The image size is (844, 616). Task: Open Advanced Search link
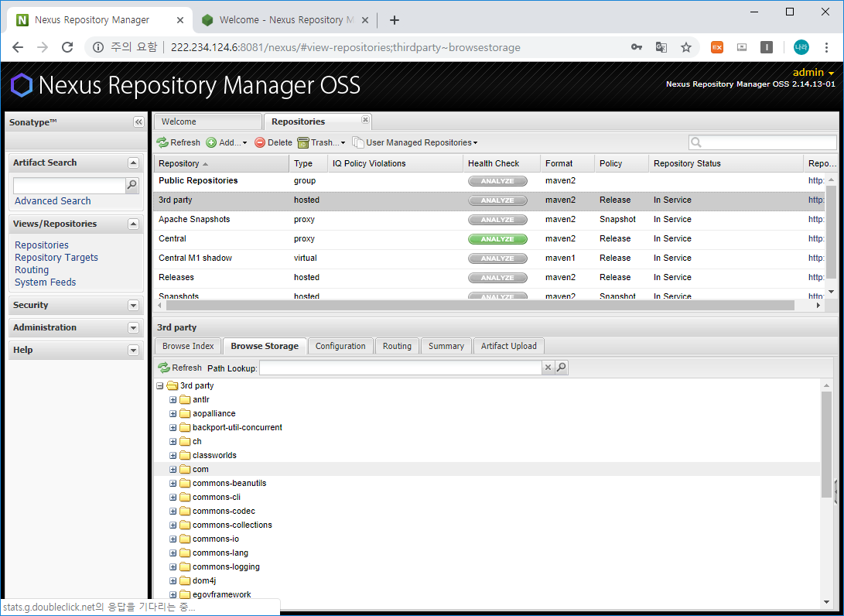53,201
